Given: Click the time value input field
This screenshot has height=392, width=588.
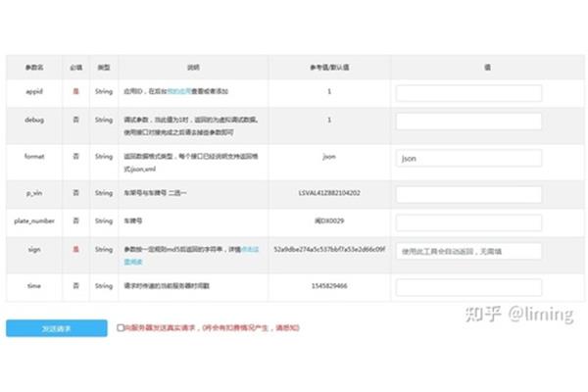Looking at the screenshot, I should coord(468,288).
